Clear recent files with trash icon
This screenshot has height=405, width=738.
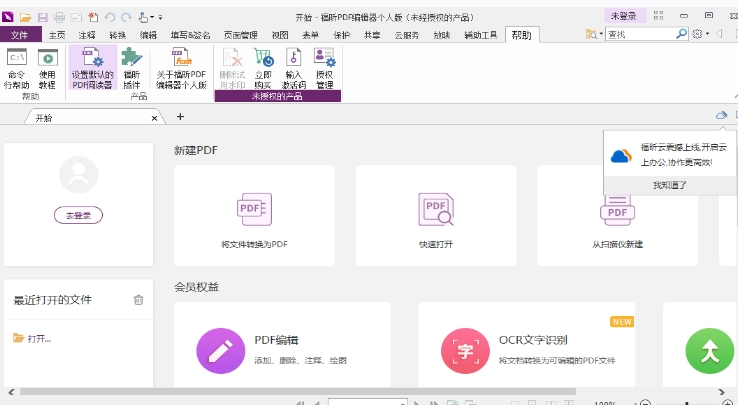pyautogui.click(x=138, y=300)
